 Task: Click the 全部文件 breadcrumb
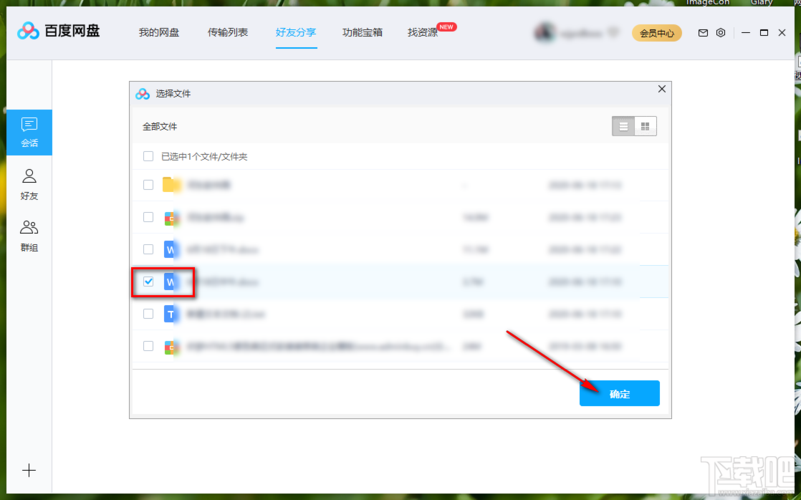click(159, 127)
